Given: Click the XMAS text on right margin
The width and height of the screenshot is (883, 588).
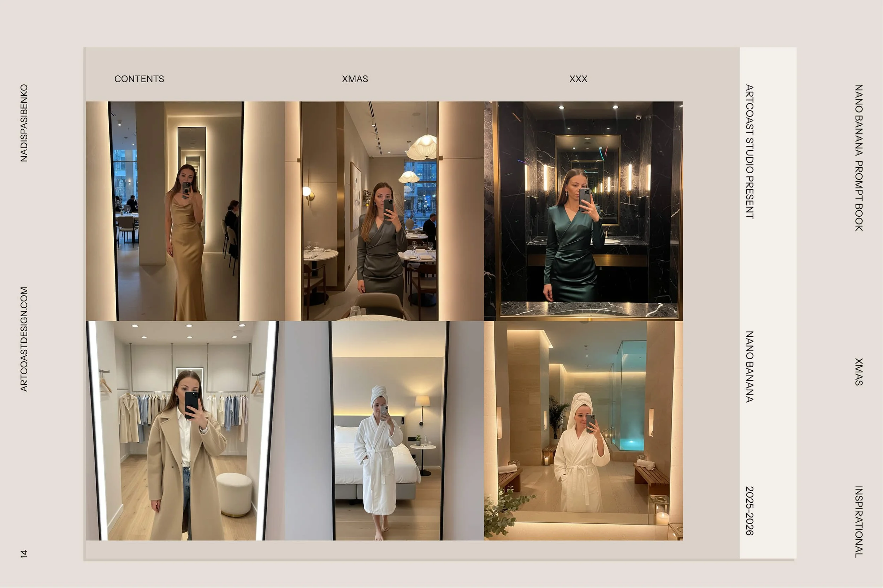Looking at the screenshot, I should (x=859, y=372).
